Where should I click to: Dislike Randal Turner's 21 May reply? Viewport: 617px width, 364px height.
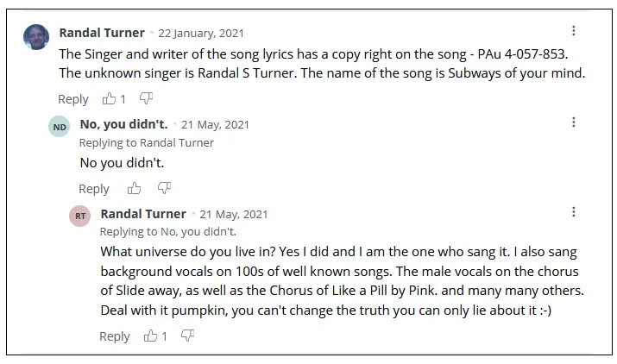pos(188,336)
